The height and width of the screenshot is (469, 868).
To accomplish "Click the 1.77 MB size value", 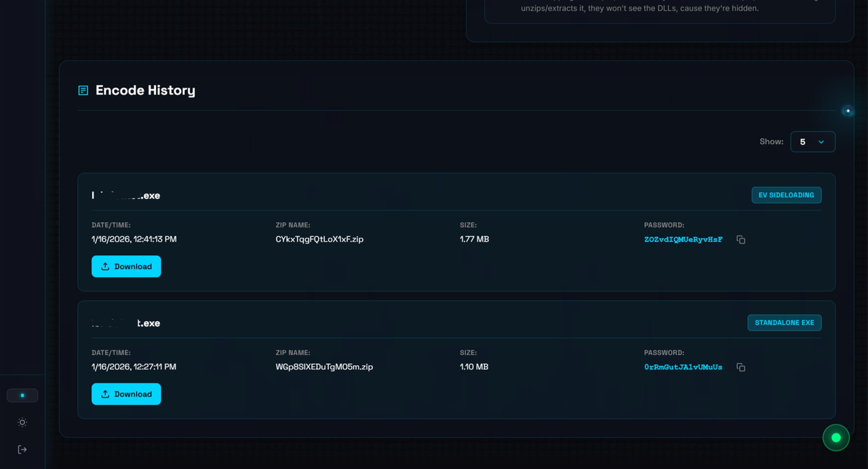I will tap(475, 239).
